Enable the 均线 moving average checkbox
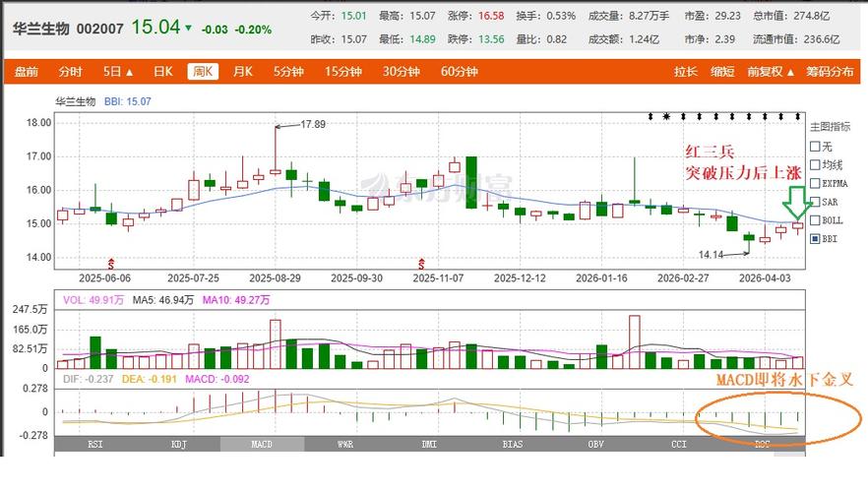868x492 pixels. coord(815,165)
